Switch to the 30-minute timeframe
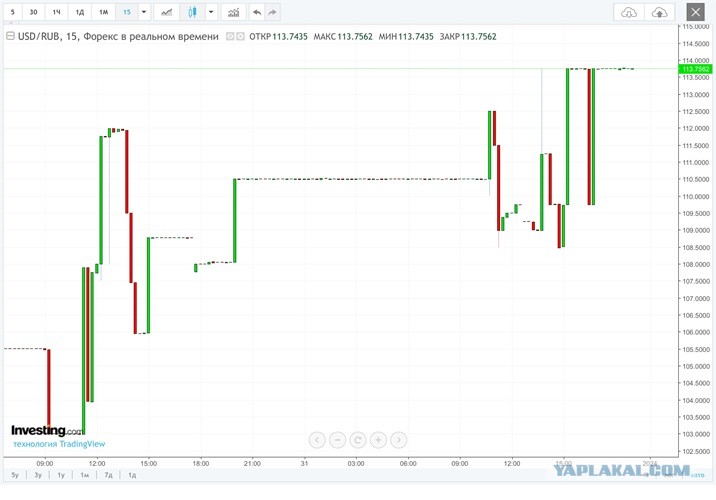Viewport: 716px width, 500px height. tap(33, 12)
